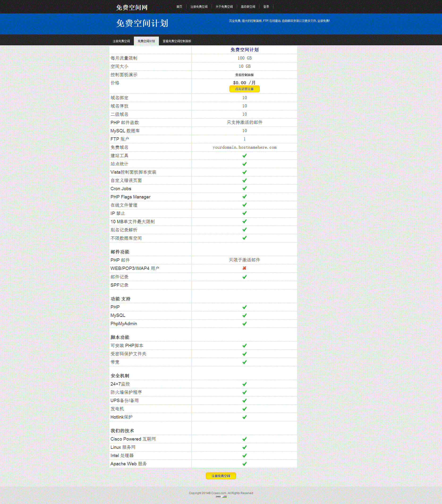Click the check for PHP Flags Manager
The width and height of the screenshot is (442, 504).
pos(244,197)
